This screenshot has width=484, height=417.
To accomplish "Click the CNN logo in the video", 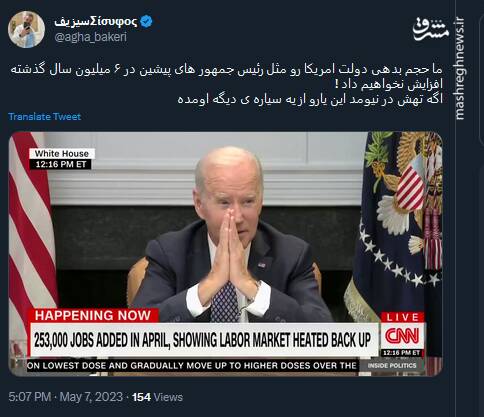I will [402, 336].
